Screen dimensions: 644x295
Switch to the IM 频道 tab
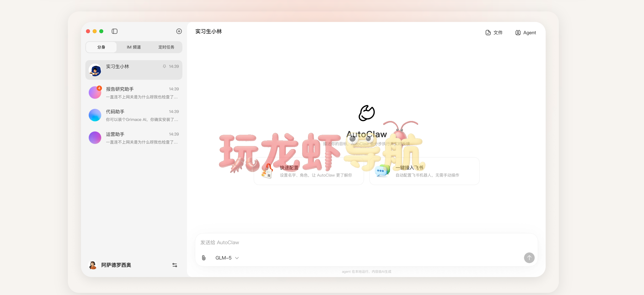click(x=134, y=47)
